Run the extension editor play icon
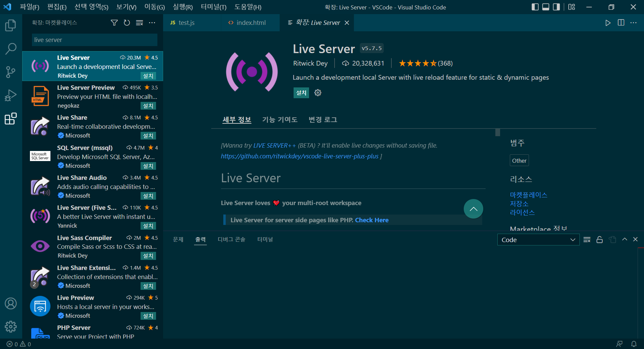The image size is (644, 349). tap(608, 23)
